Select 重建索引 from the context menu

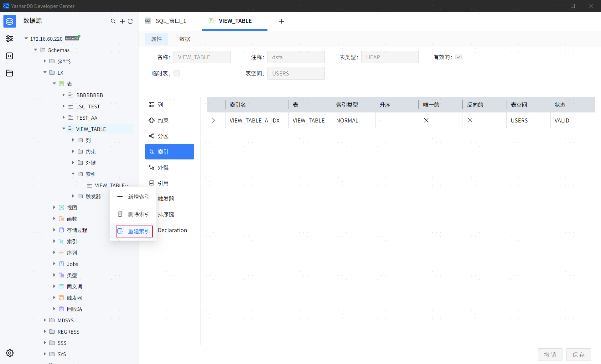[x=134, y=231]
